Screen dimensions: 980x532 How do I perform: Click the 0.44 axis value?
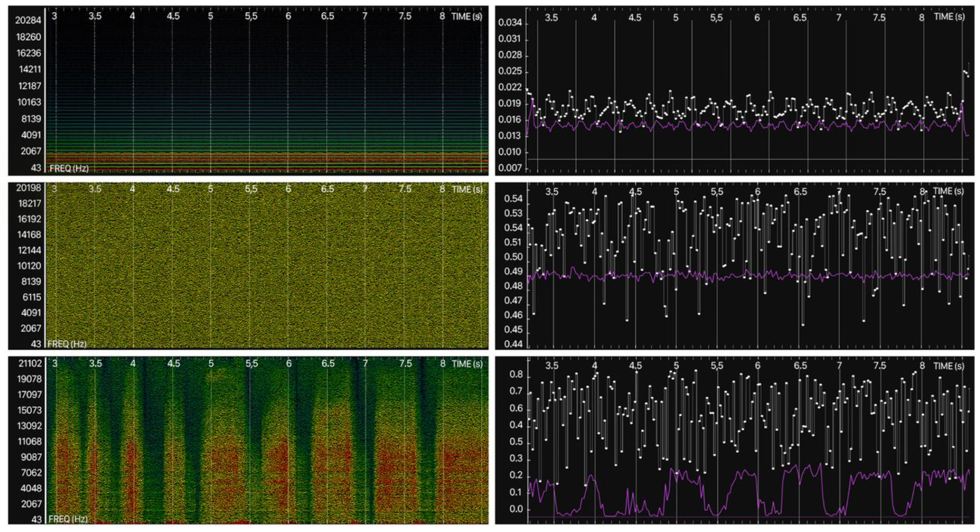[514, 345]
